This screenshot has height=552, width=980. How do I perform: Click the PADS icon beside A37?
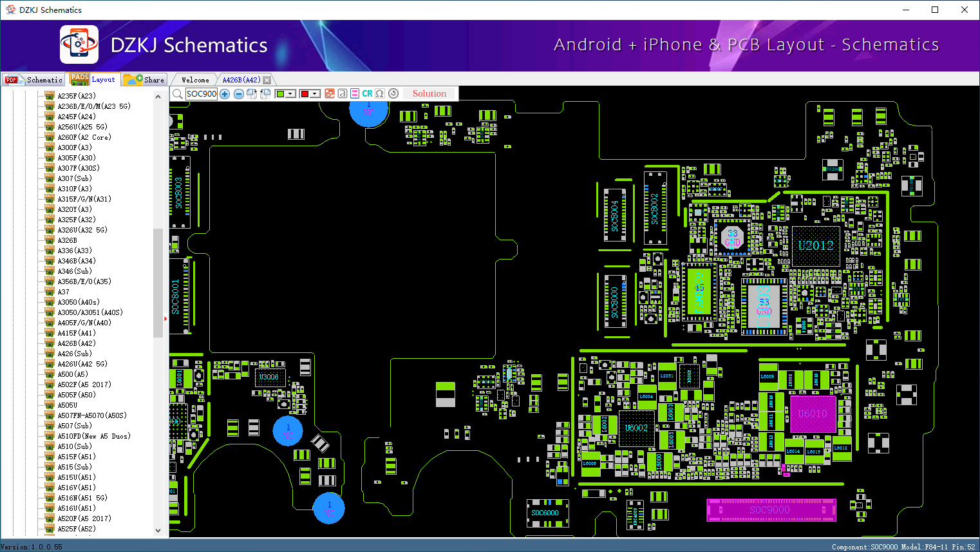pyautogui.click(x=50, y=292)
